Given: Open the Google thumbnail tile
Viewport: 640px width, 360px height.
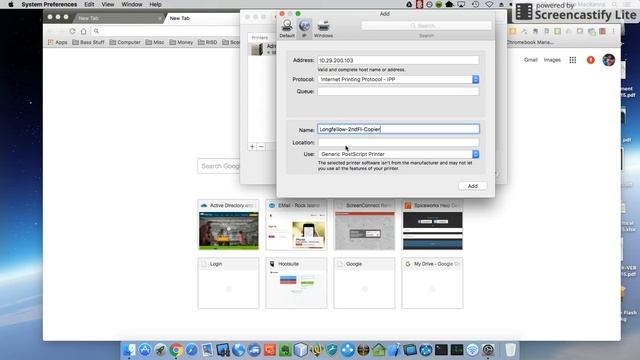Looking at the screenshot, I should tap(364, 283).
